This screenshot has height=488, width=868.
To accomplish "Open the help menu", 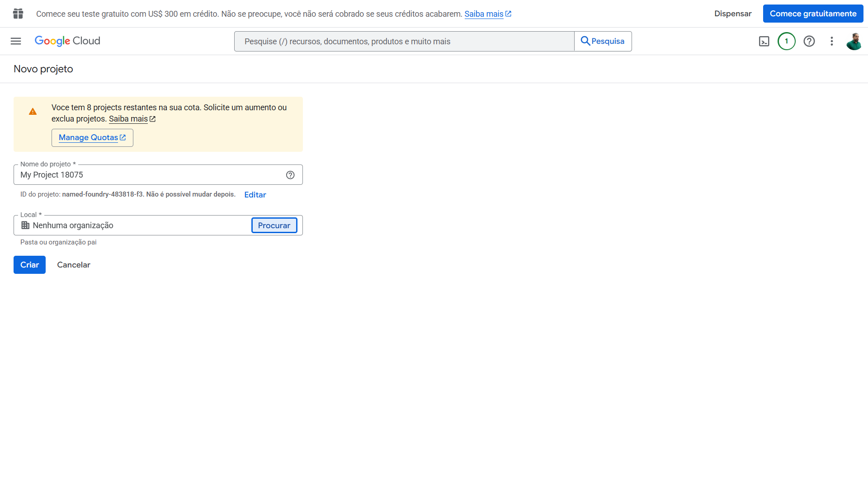I will 809,41.
